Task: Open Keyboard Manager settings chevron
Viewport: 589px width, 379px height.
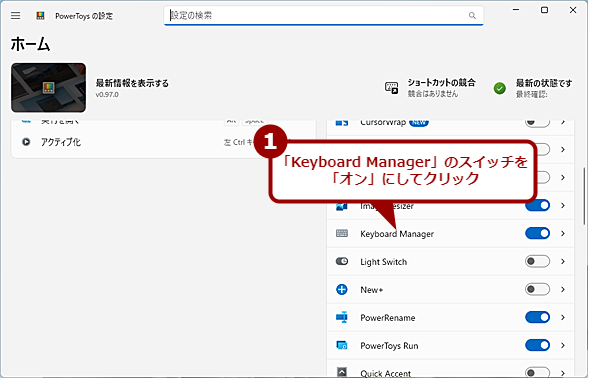Action: pyautogui.click(x=563, y=233)
